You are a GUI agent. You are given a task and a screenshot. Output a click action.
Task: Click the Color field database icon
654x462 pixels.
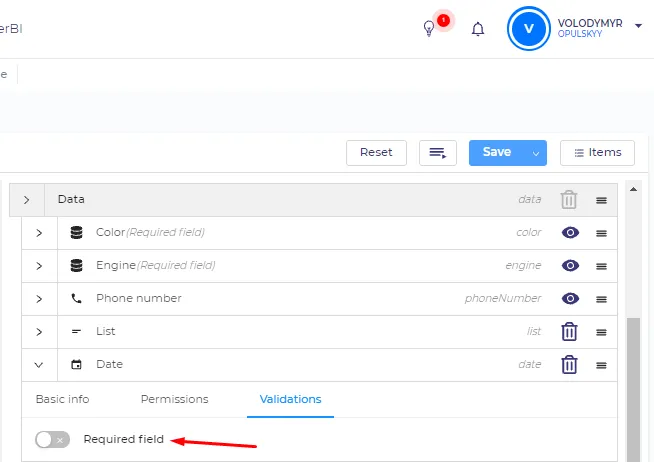pyautogui.click(x=76, y=232)
